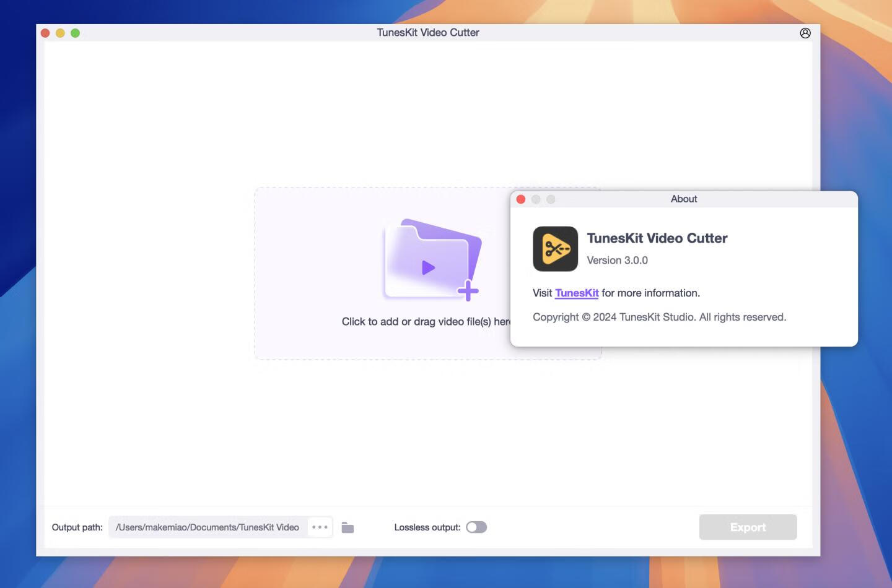
Task: Click the main window title "TunesKit Video Cutter"
Action: point(428,33)
